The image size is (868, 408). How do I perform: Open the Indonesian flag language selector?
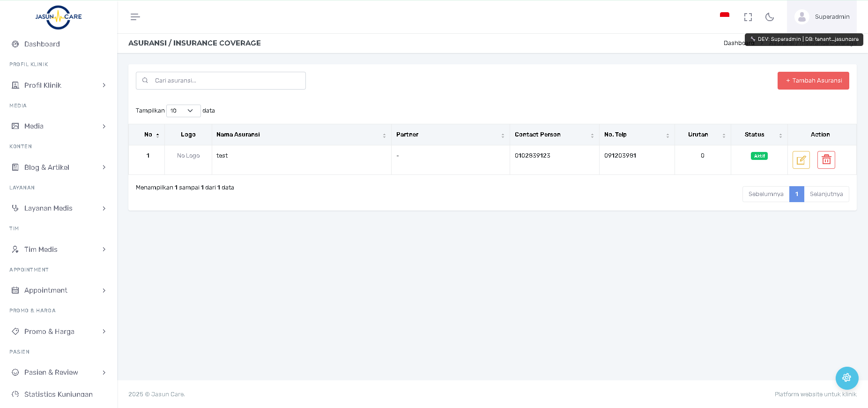click(x=724, y=16)
